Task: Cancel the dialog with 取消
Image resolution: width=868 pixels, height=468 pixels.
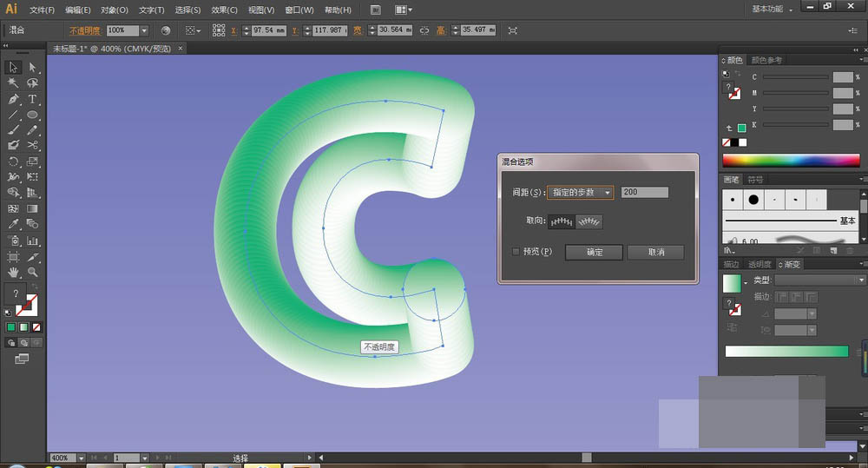Action: pos(656,252)
